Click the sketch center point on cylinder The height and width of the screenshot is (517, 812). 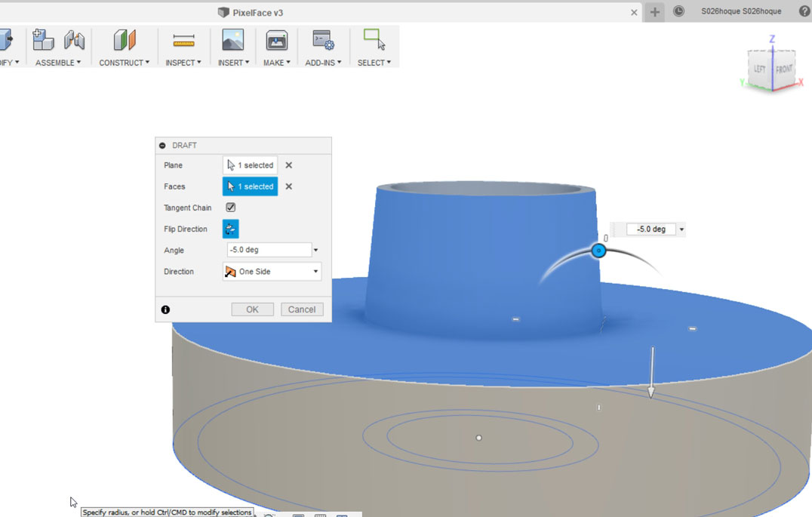click(x=479, y=438)
